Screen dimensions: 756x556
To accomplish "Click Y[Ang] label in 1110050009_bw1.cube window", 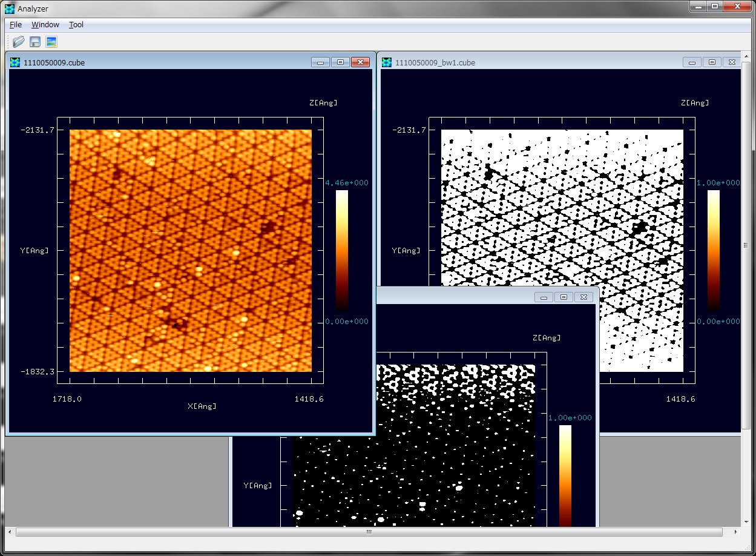I will click(406, 250).
